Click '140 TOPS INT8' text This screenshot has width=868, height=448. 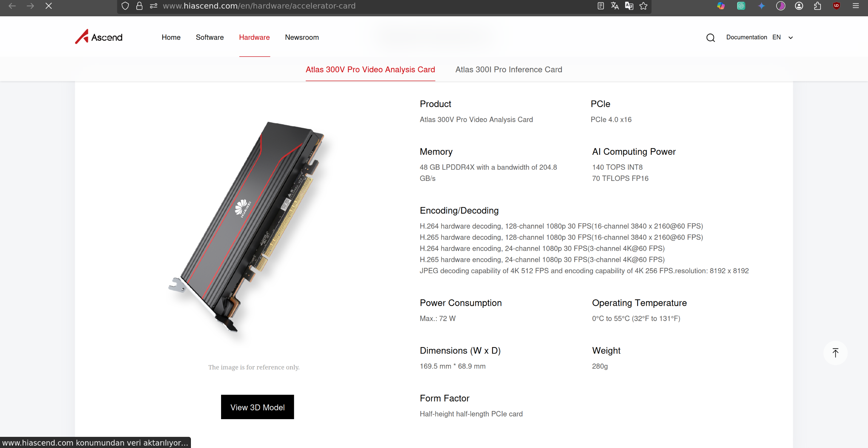click(x=617, y=167)
